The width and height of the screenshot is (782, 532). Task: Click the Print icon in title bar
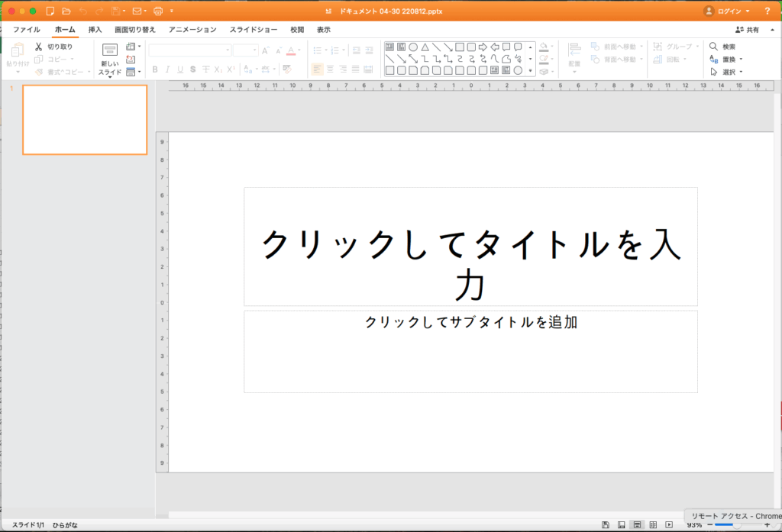click(x=158, y=11)
